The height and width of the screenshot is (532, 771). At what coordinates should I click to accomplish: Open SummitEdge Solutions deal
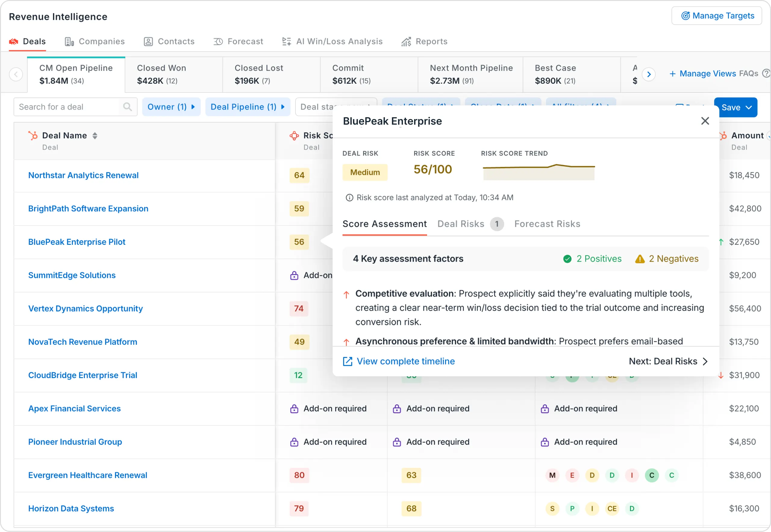point(72,275)
